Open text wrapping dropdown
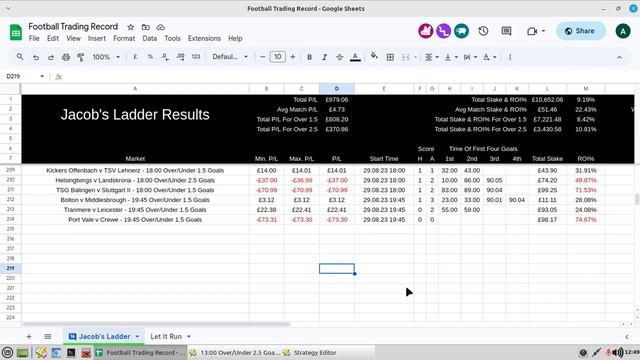This screenshot has height=360, width=640. click(470, 57)
